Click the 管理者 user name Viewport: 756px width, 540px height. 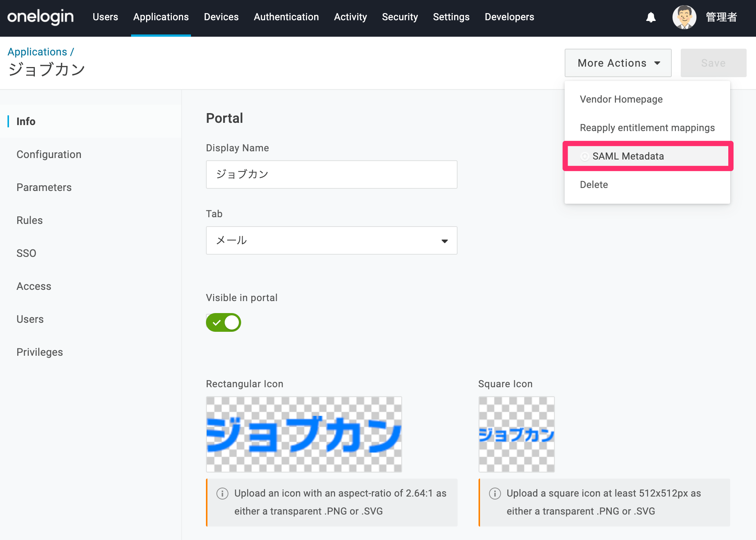721,17
